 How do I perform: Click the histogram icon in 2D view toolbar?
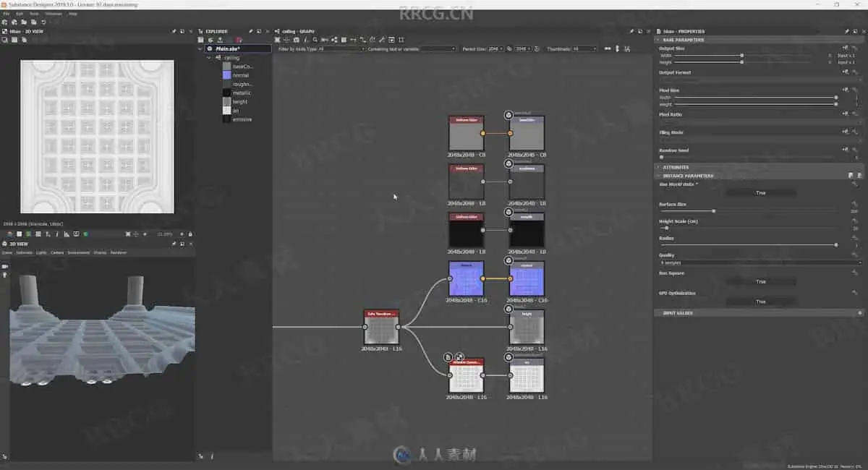pyautogui.click(x=67, y=234)
